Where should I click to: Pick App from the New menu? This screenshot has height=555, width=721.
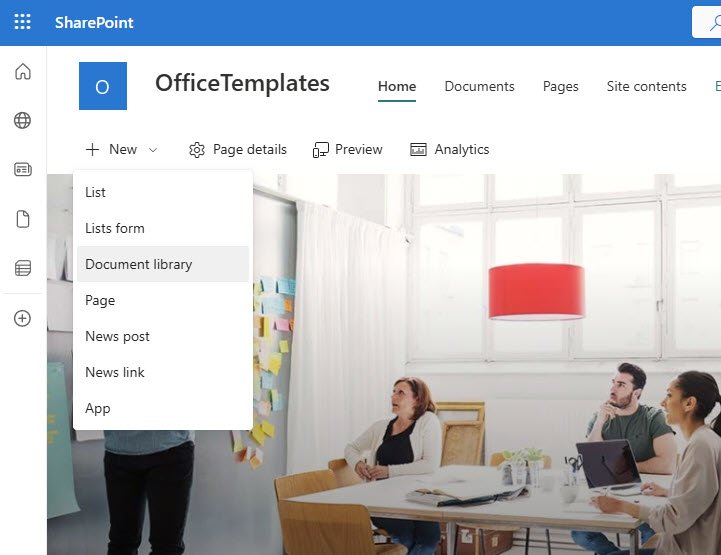click(x=98, y=408)
